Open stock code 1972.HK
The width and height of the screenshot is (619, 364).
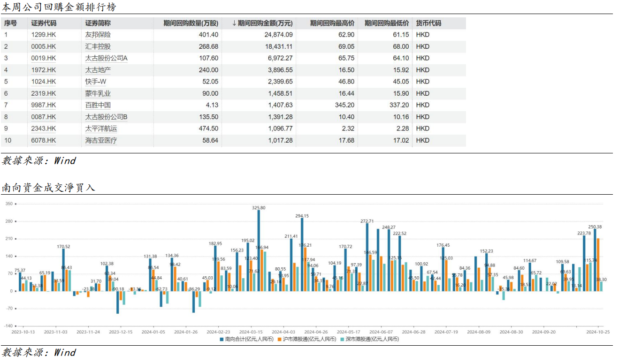[44, 70]
